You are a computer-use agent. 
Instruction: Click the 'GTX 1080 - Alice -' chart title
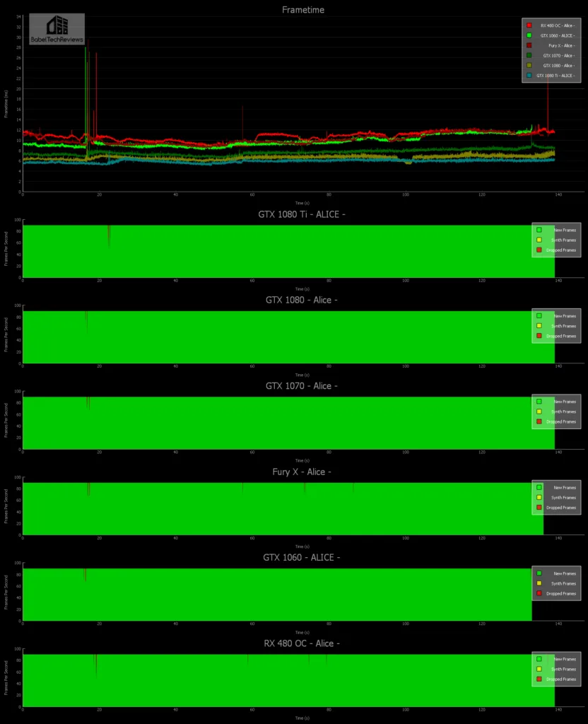(x=302, y=300)
